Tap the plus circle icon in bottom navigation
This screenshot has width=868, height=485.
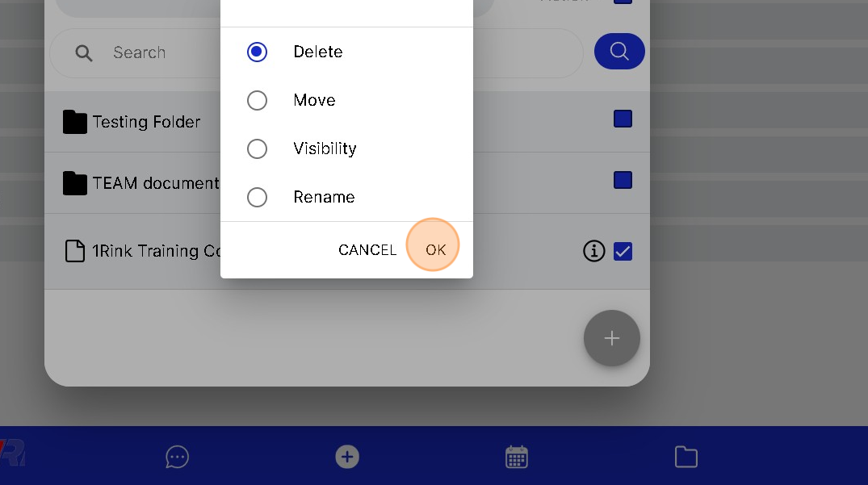pos(347,457)
